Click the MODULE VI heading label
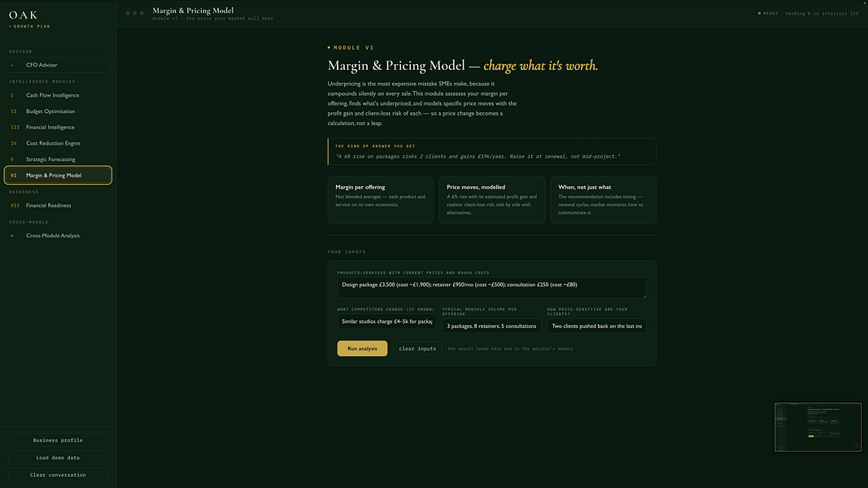 351,48
